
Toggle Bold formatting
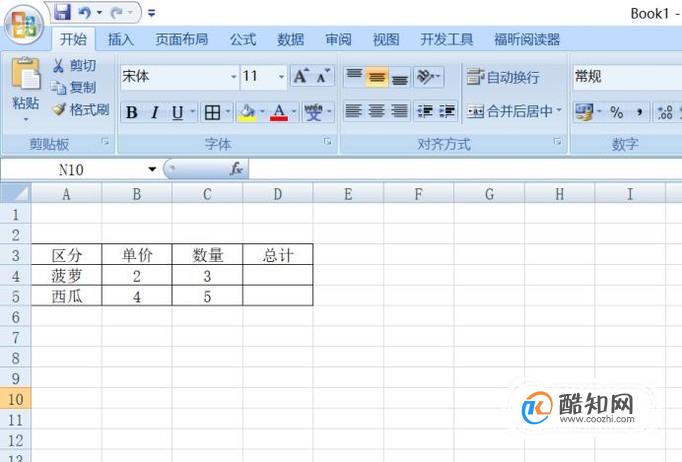[x=132, y=112]
